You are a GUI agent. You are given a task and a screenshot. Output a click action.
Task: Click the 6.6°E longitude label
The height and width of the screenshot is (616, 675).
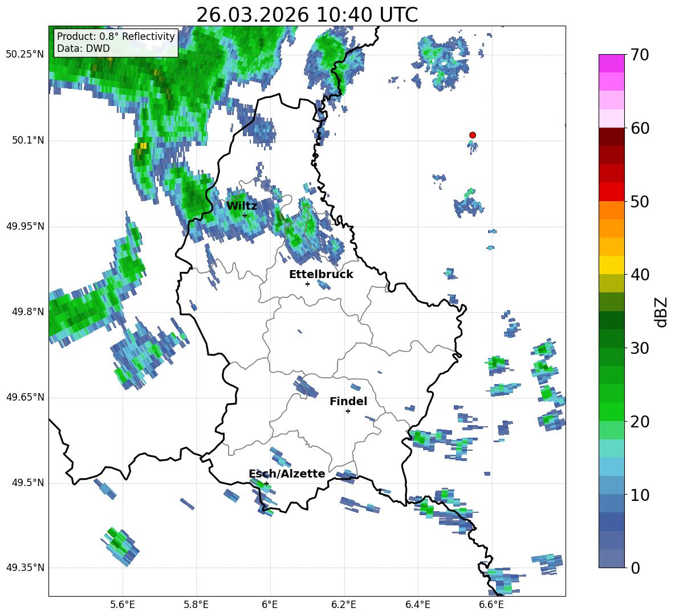pos(491,605)
